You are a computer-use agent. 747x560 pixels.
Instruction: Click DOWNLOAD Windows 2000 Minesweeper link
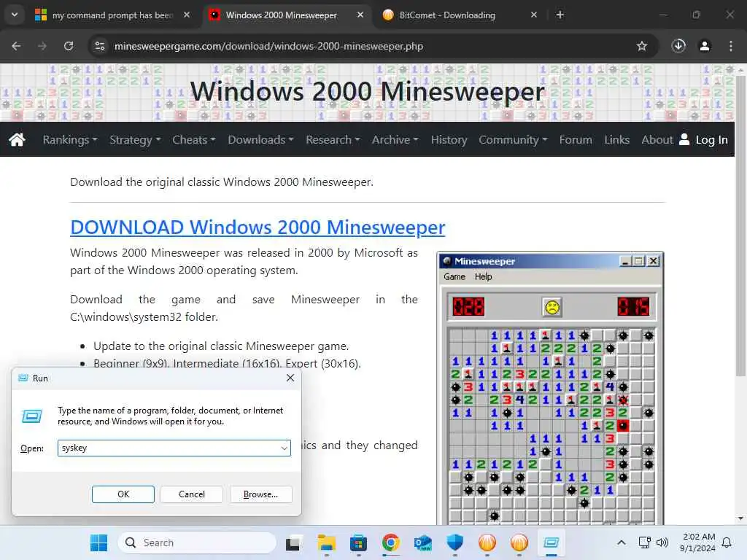point(258,227)
